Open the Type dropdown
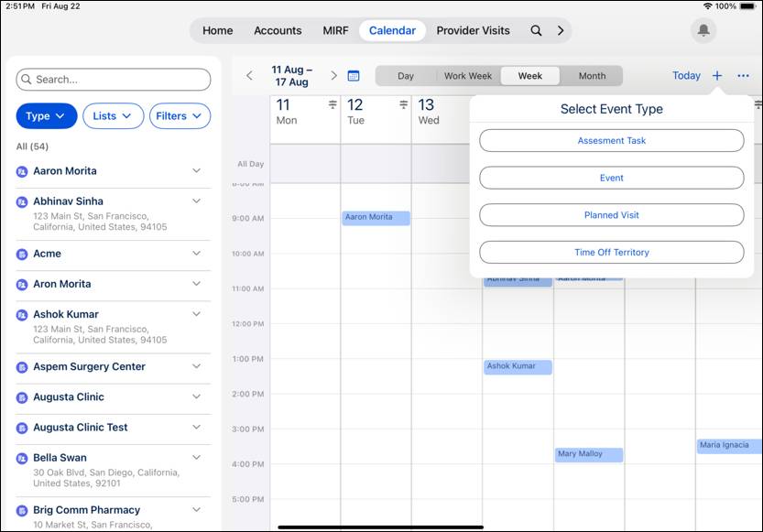 point(47,116)
